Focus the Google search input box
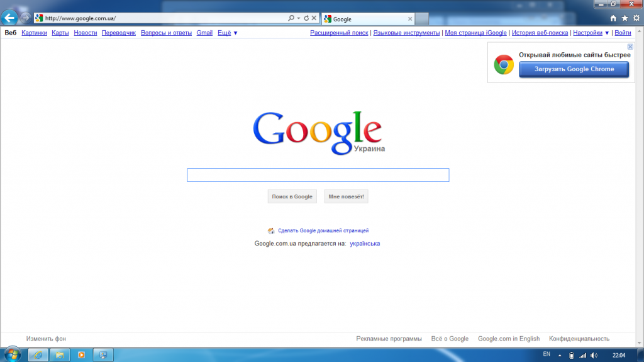The height and width of the screenshot is (362, 644). tap(318, 175)
